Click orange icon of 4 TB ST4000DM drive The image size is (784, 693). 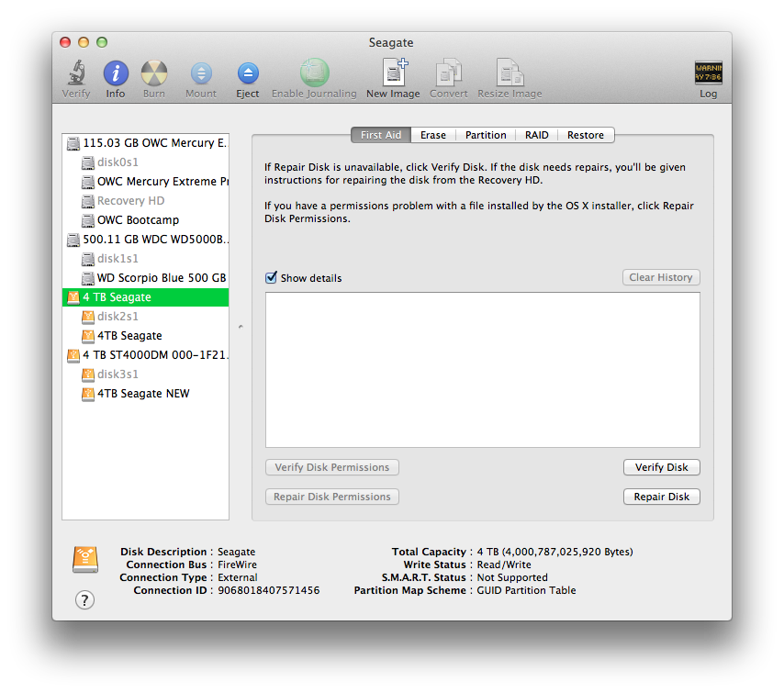coord(73,355)
